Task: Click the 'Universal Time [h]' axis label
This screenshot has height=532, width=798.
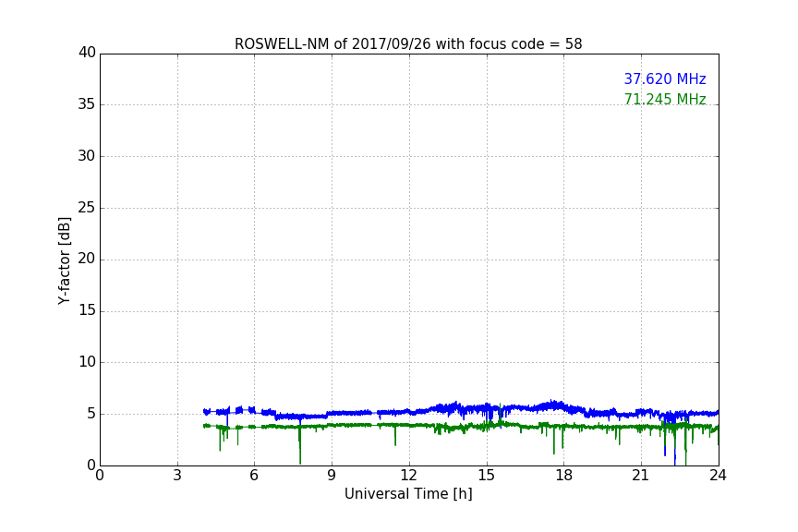Action: [x=408, y=494]
